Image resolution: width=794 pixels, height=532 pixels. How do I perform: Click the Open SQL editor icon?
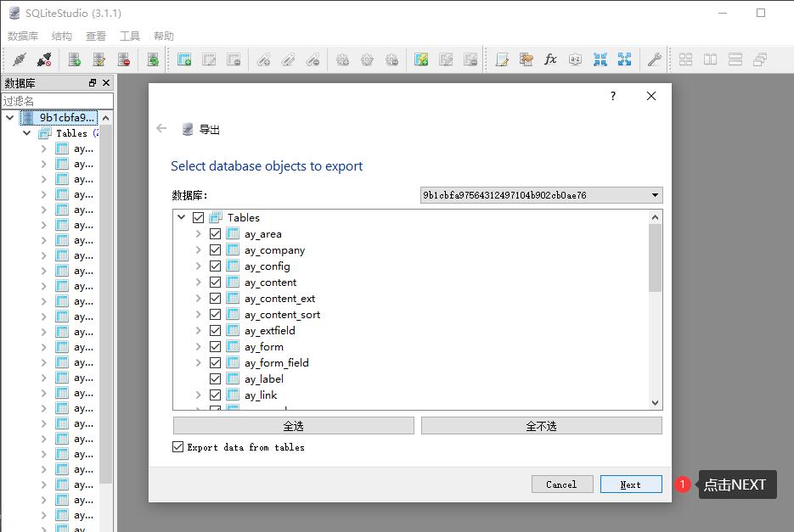(502, 59)
